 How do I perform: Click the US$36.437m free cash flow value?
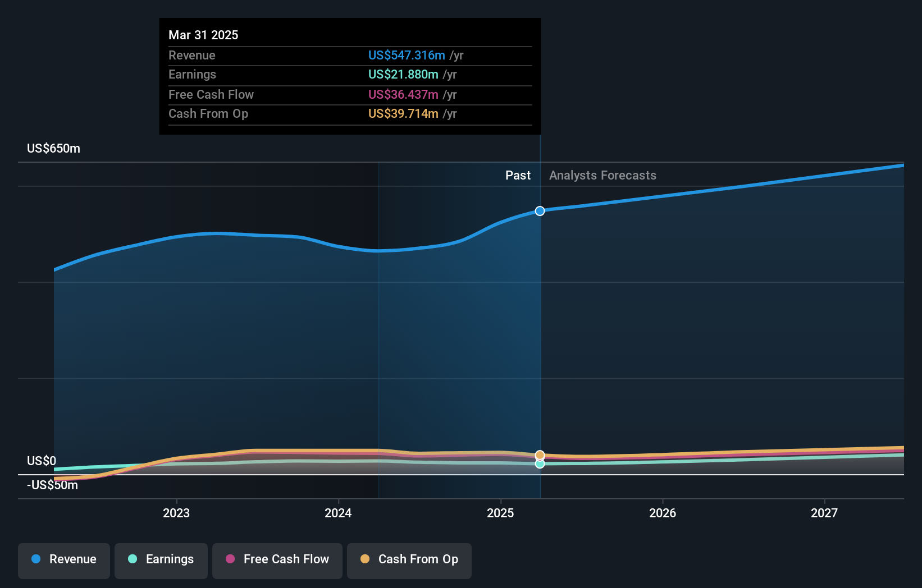403,95
